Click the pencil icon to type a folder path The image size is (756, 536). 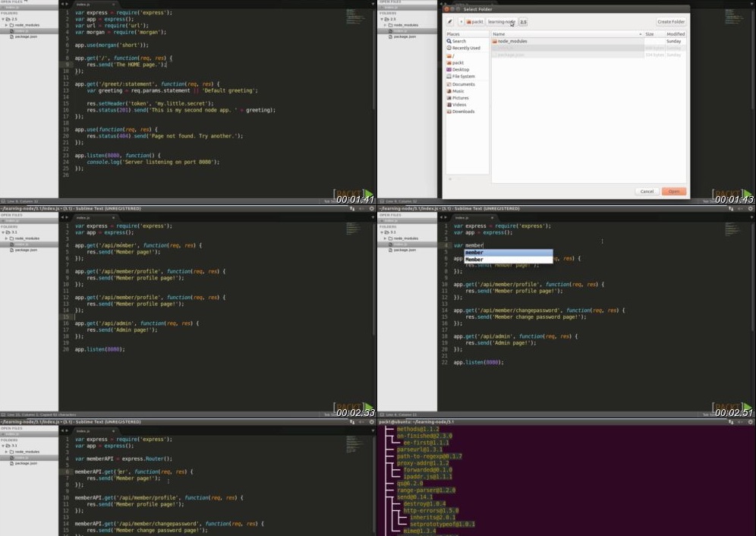click(x=450, y=22)
